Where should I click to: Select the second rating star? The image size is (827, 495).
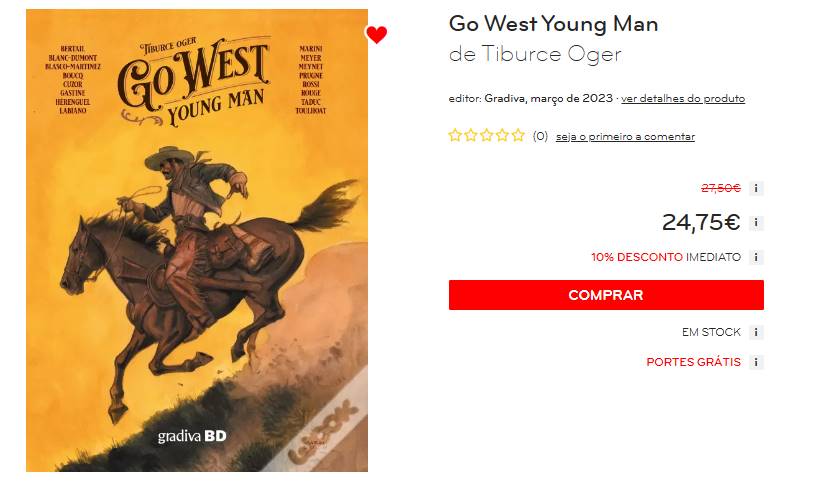pyautogui.click(x=471, y=135)
